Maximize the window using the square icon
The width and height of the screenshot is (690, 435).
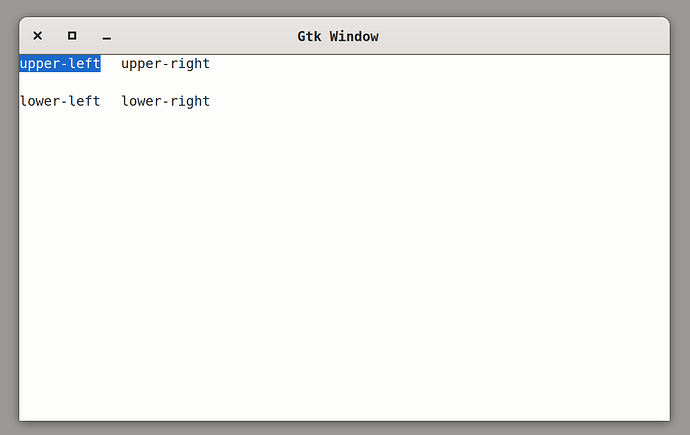coord(72,36)
